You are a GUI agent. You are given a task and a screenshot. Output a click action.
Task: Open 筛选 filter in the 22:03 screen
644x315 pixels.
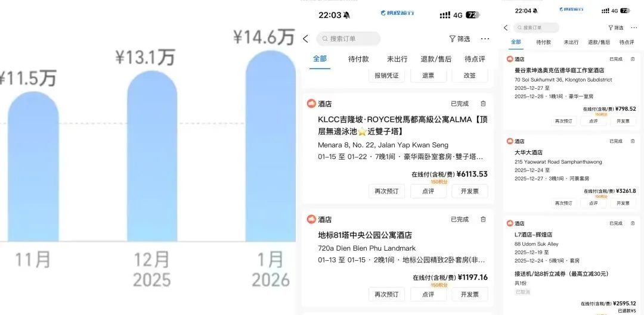pyautogui.click(x=460, y=39)
